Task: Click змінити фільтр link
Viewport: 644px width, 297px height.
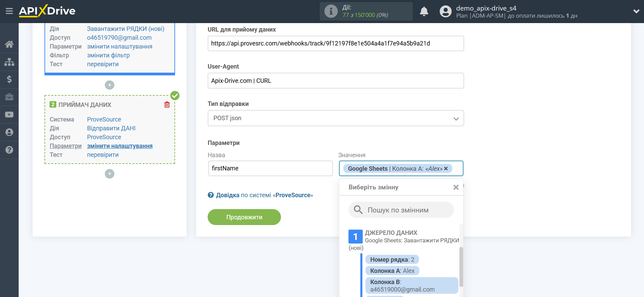Action: tap(109, 55)
